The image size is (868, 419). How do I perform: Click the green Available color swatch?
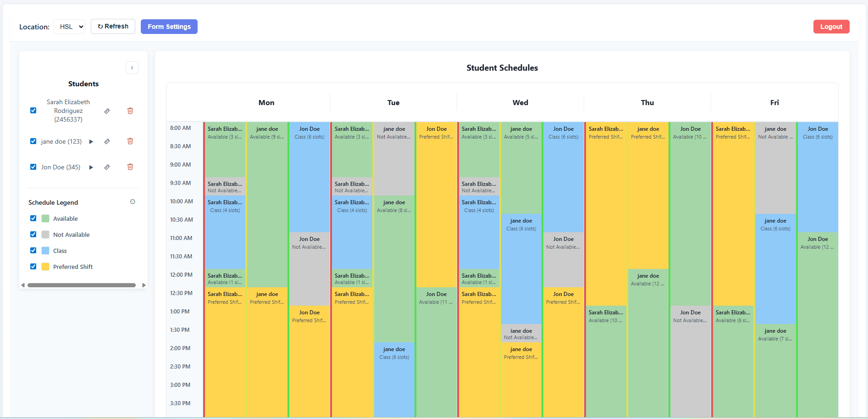[45, 218]
